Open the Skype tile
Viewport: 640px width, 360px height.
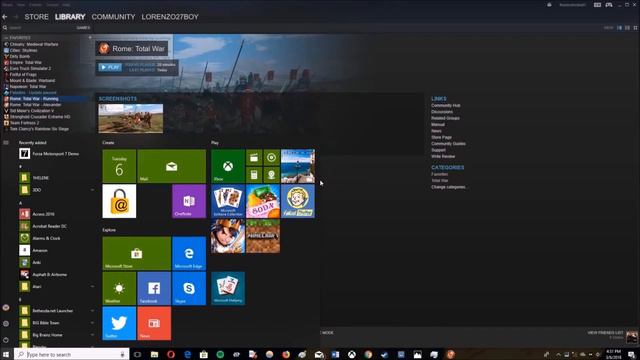click(x=189, y=289)
